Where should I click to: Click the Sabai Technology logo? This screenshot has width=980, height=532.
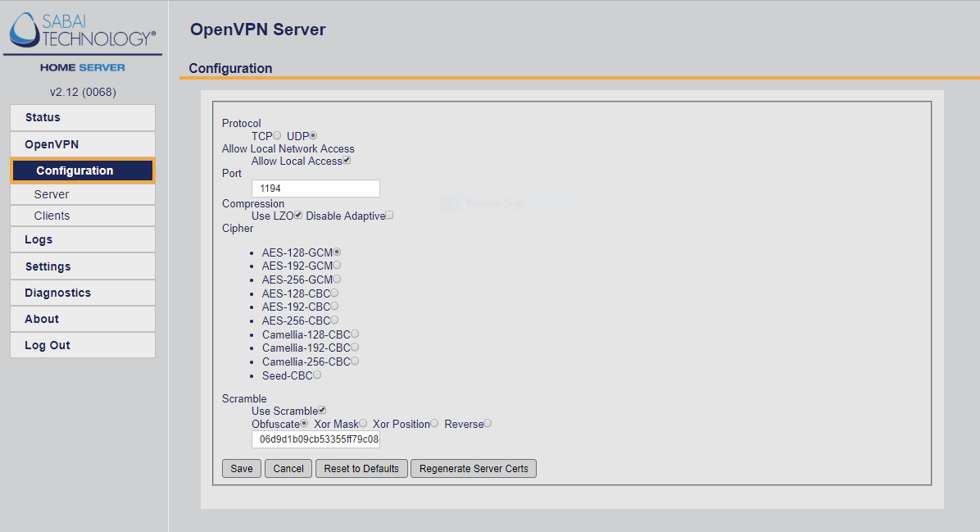(x=83, y=30)
